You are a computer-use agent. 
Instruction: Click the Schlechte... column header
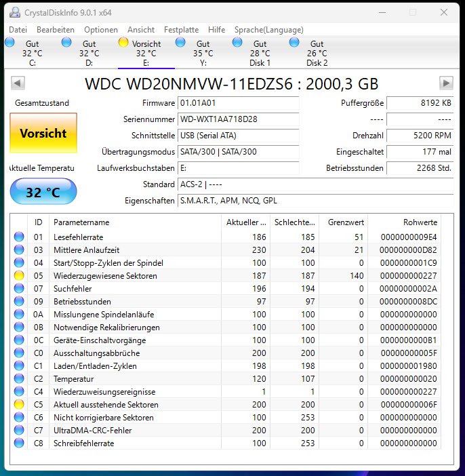(x=295, y=222)
